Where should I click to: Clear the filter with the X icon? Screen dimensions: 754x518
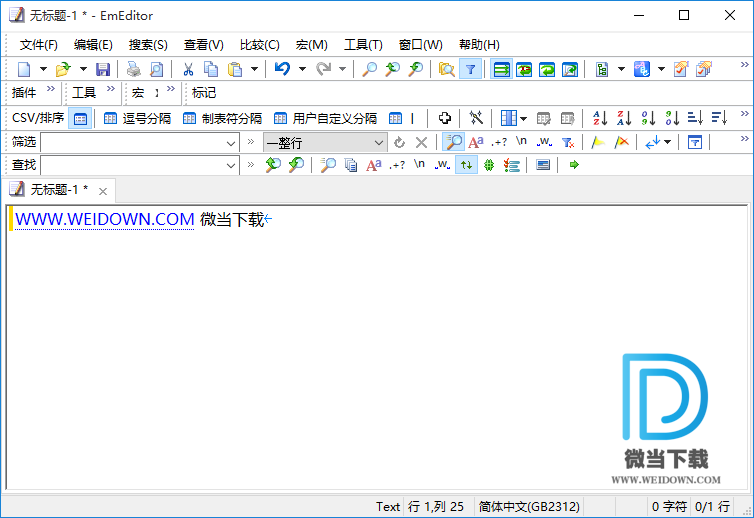[421, 142]
